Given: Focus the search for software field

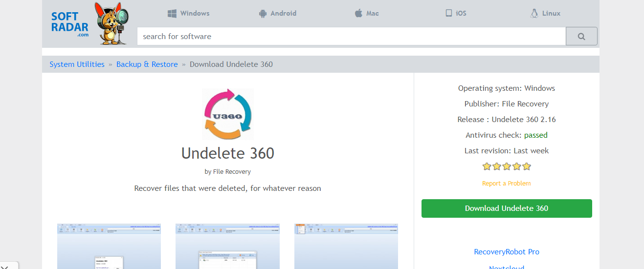Looking at the screenshot, I should point(351,36).
